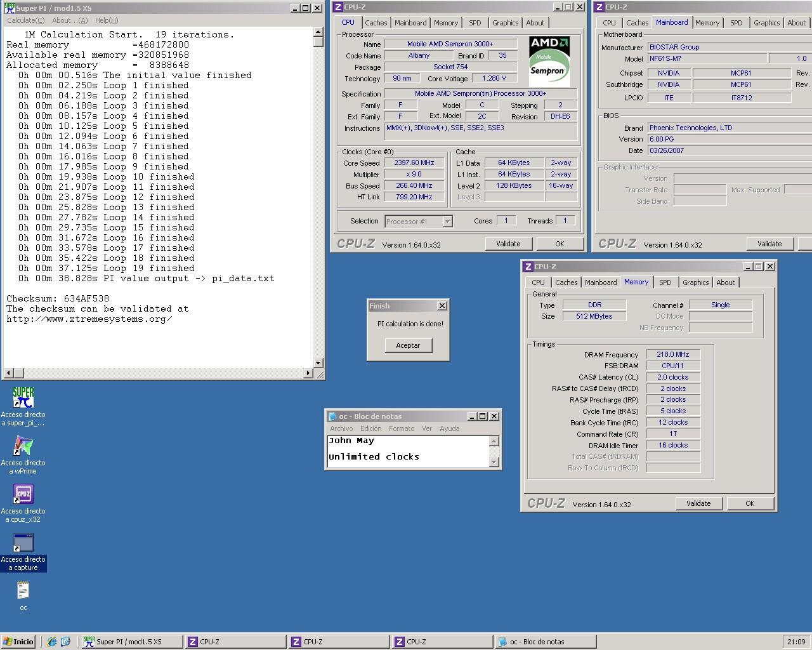
Task: Open the Processor #1 selection dropdown
Action: coord(447,222)
